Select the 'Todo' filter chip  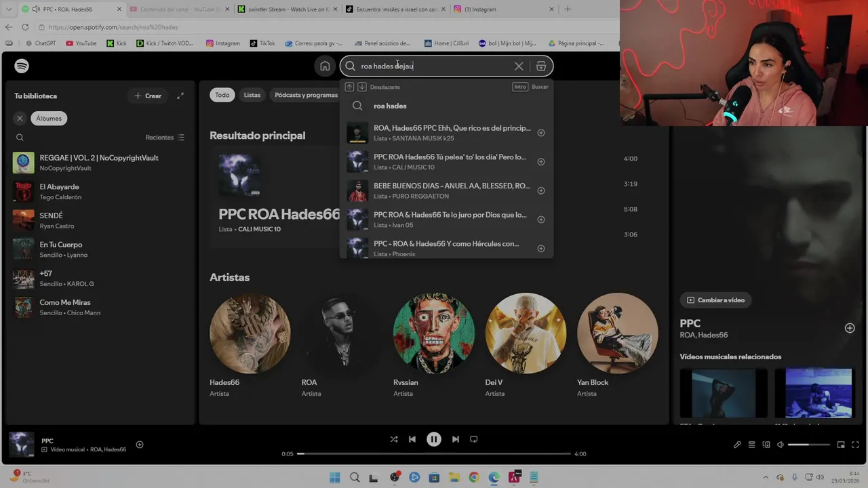tap(222, 95)
